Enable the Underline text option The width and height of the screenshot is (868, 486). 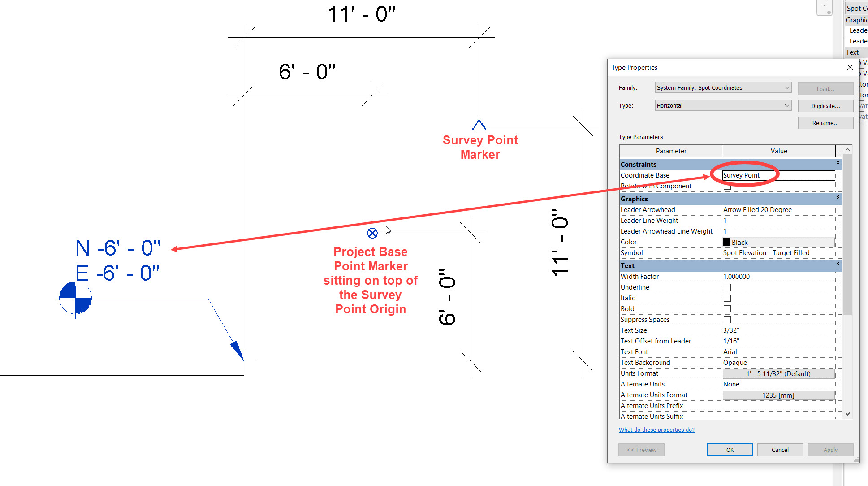coord(727,287)
